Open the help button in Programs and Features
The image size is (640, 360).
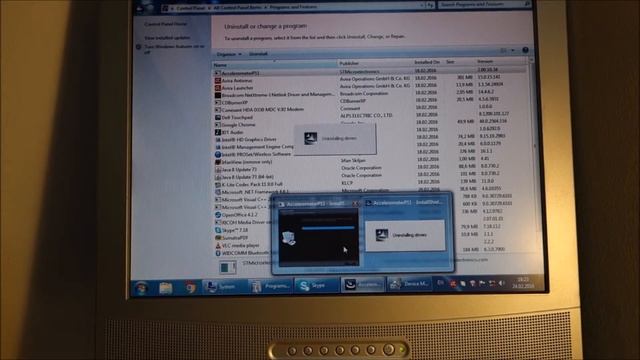[525, 50]
